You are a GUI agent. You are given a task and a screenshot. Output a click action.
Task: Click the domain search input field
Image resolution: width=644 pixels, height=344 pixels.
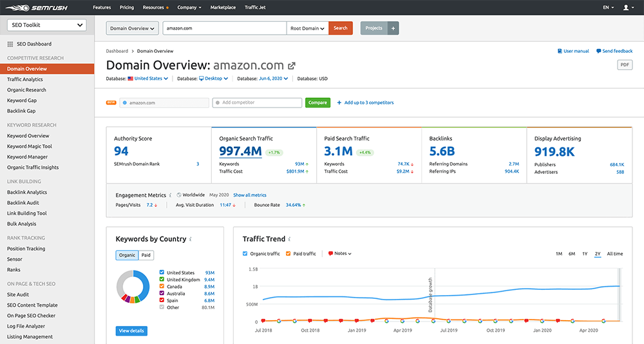pyautogui.click(x=225, y=28)
